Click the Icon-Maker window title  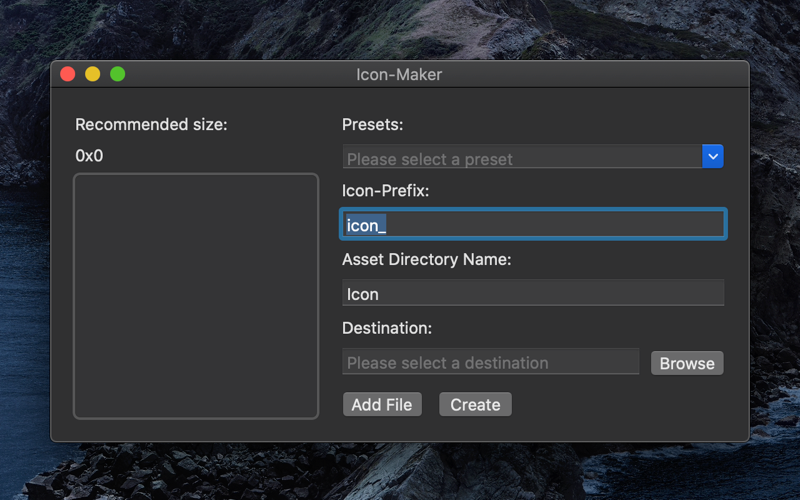(399, 74)
